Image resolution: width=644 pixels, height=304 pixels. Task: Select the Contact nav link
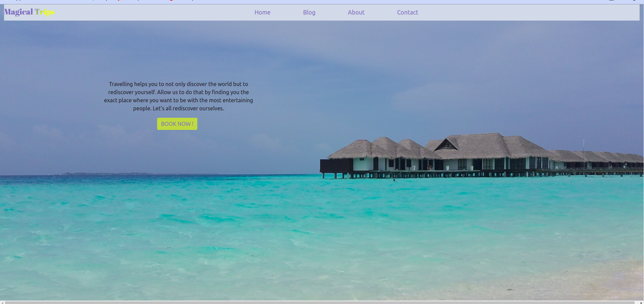click(407, 12)
